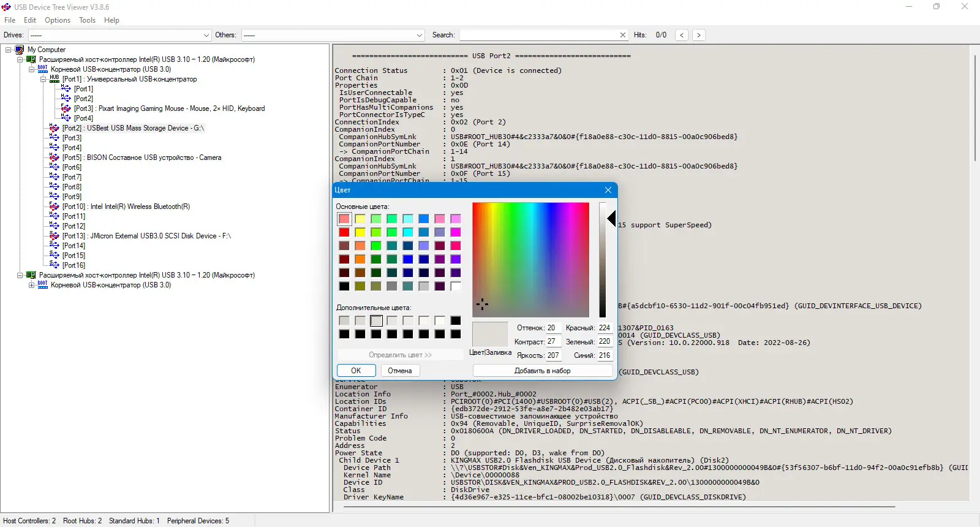
Task: Open the Others dropdown
Action: (420, 36)
